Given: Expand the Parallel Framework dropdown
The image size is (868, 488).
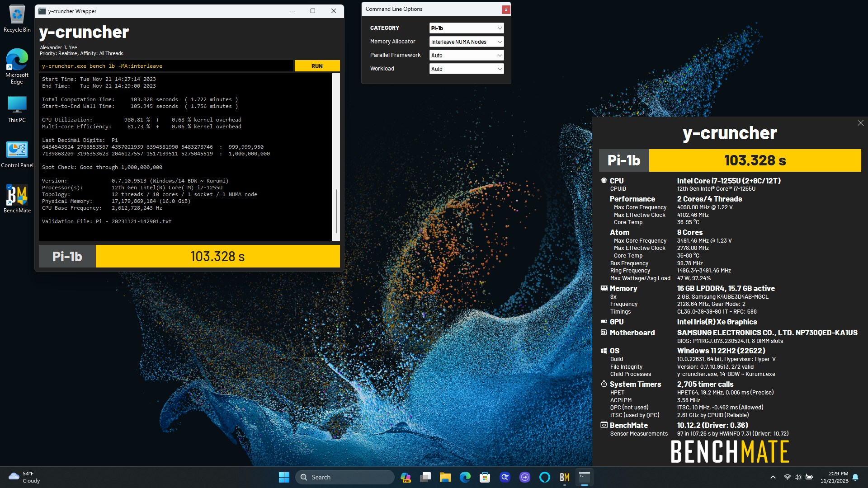Looking at the screenshot, I should pyautogui.click(x=466, y=55).
